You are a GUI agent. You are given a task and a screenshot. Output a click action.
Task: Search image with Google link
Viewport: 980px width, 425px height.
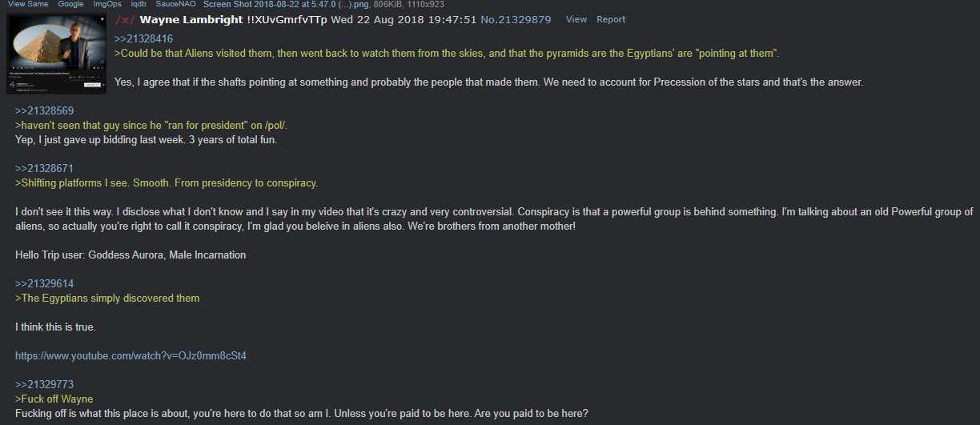[70, 4]
